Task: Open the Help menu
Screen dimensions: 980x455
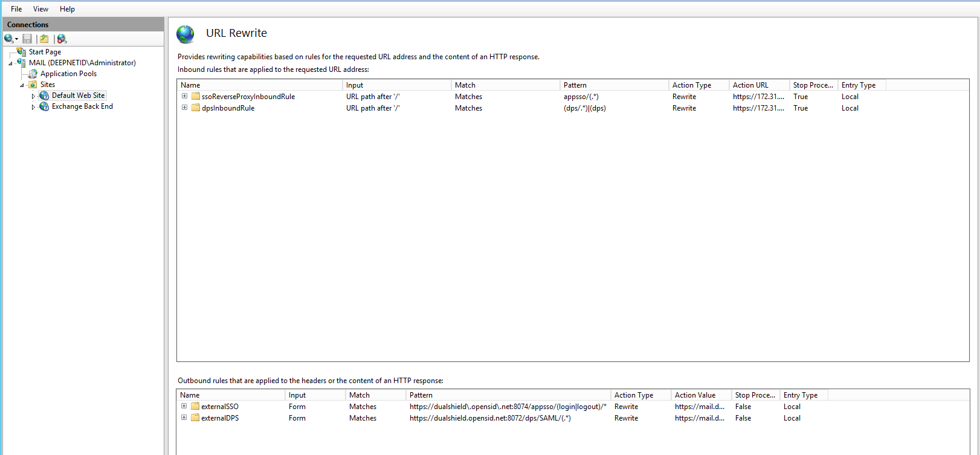Action: (67, 9)
